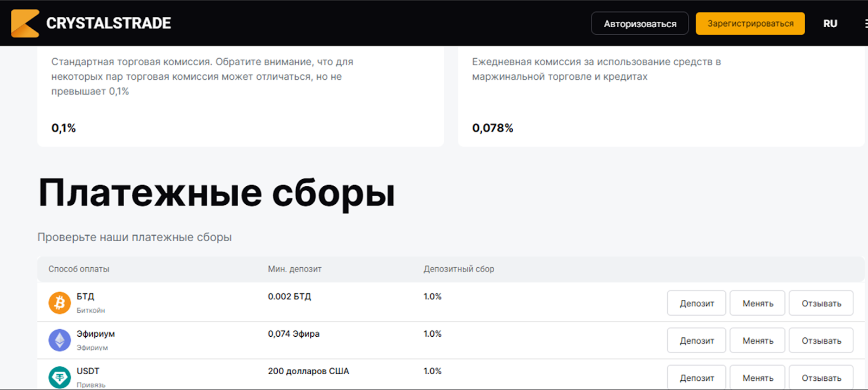Image resolution: width=868 pixels, height=390 pixels.
Task: Click Отзывать in the БТД row
Action: (821, 303)
